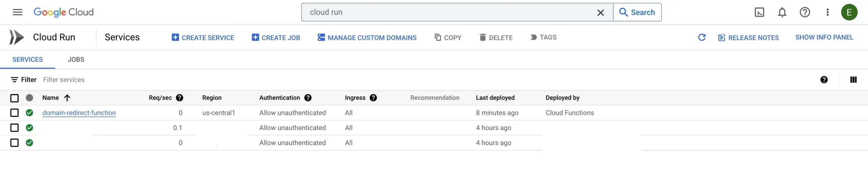Screen dimensions: 868x182
Task: Switch to the SERVICES tab
Action: coord(27,59)
